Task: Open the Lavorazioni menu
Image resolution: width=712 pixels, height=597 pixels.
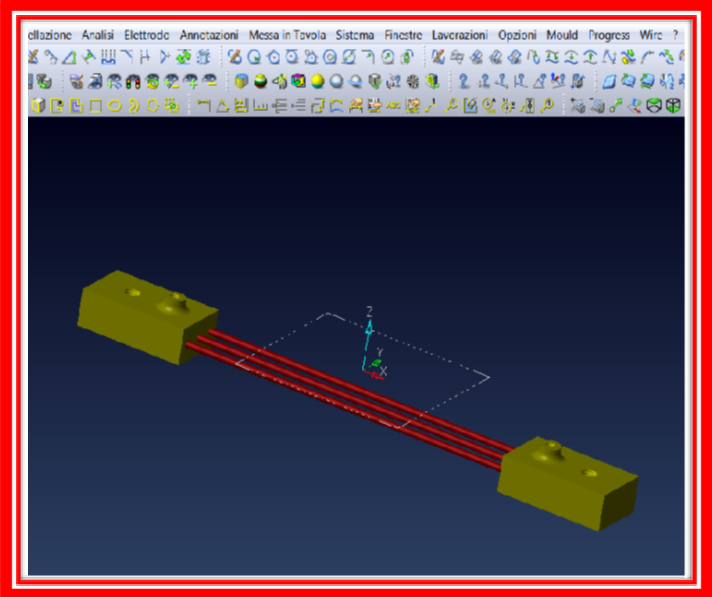Action: pyautogui.click(x=459, y=34)
